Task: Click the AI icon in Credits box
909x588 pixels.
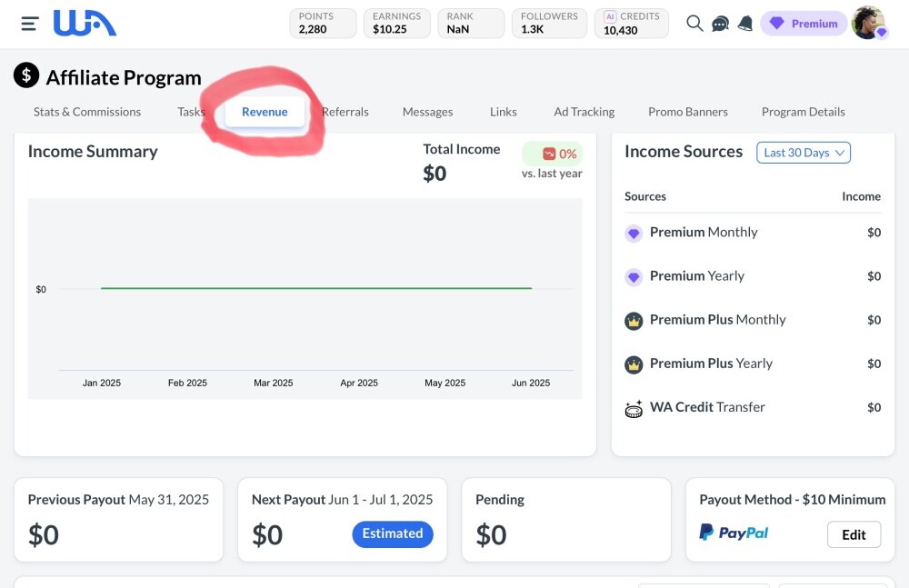Action: tap(610, 17)
